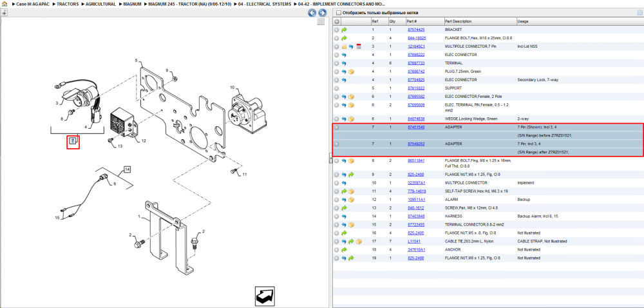This screenshot has width=644, height=308.
Task: Open 'TRACTORS' breadcrumb
Action: 68,4
